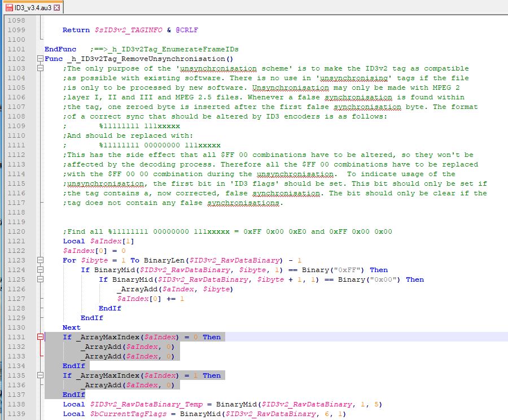This screenshot has height=420, width=508.
Task: Click line number 1138 in the margin
Action: click(x=16, y=404)
